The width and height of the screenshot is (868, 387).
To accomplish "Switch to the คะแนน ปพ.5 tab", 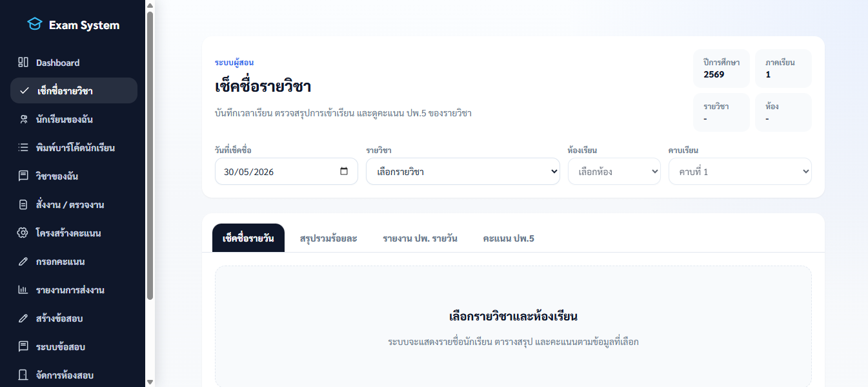I will pyautogui.click(x=509, y=238).
